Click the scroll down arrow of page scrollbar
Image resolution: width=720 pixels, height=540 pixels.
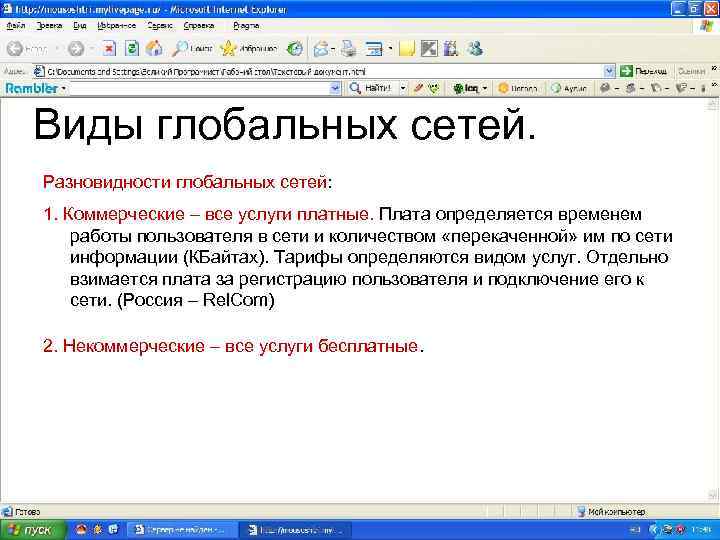tap(713, 495)
